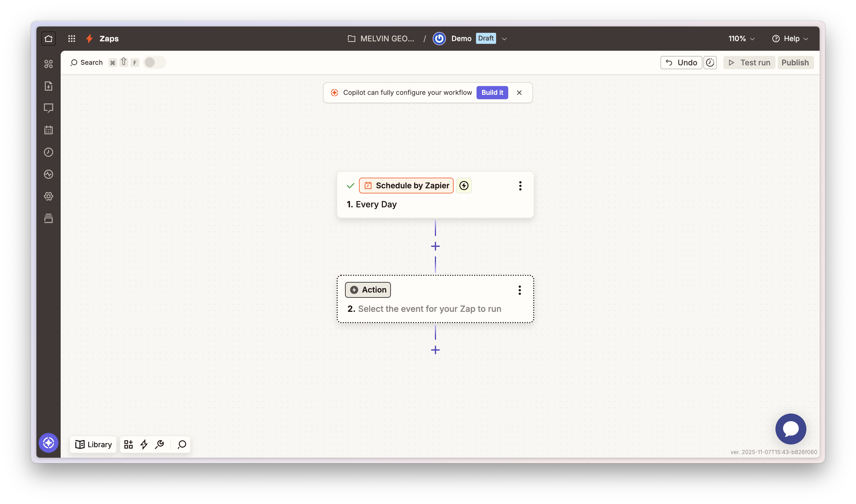
Task: Open the three-dot menu on the Schedule step
Action: point(520,186)
